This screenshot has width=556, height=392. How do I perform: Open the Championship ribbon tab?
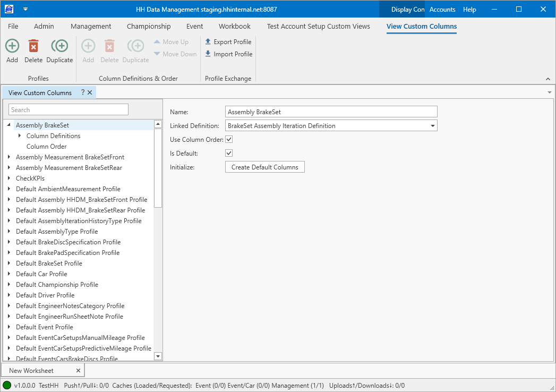[x=149, y=26]
